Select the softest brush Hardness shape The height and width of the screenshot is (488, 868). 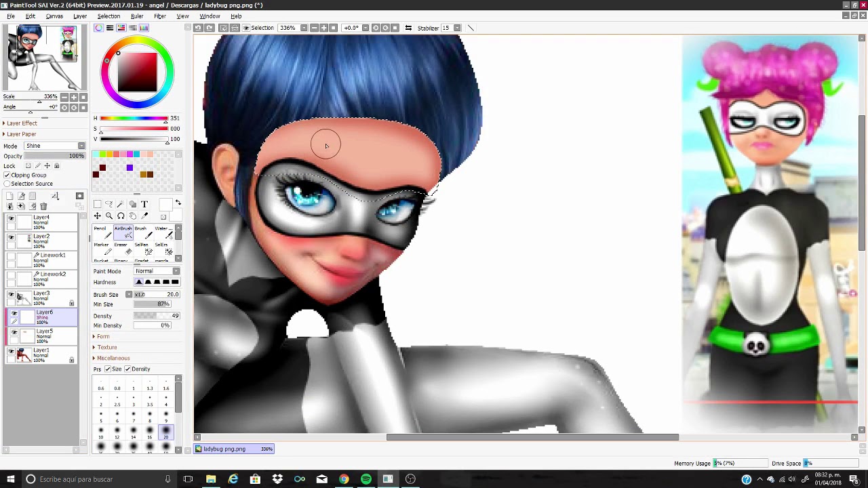139,282
